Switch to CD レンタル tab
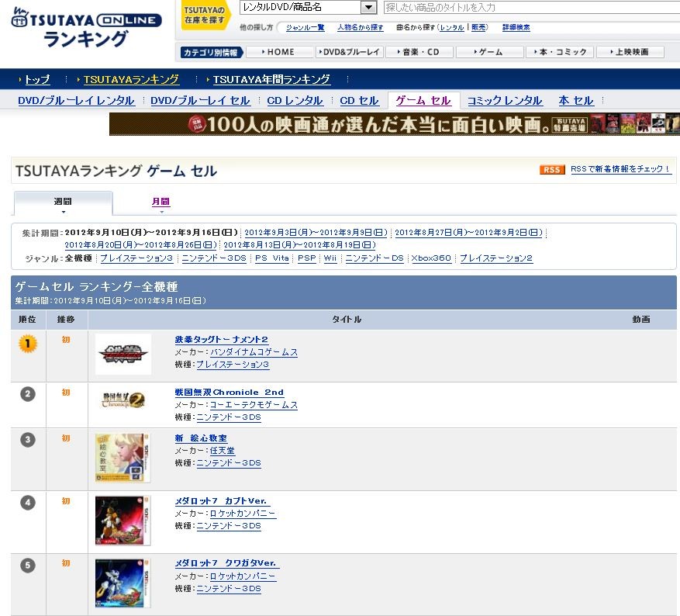680x616 pixels. click(295, 101)
